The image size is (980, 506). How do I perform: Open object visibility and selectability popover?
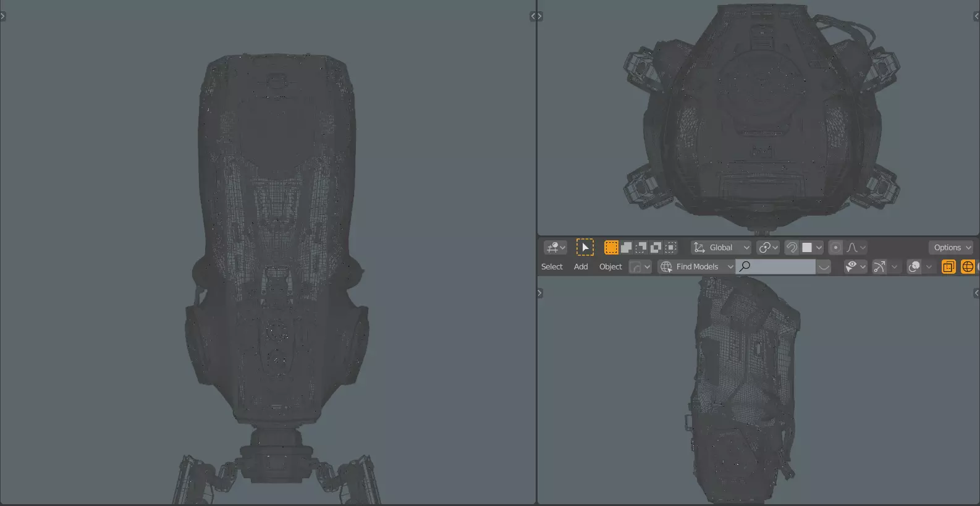pos(856,266)
